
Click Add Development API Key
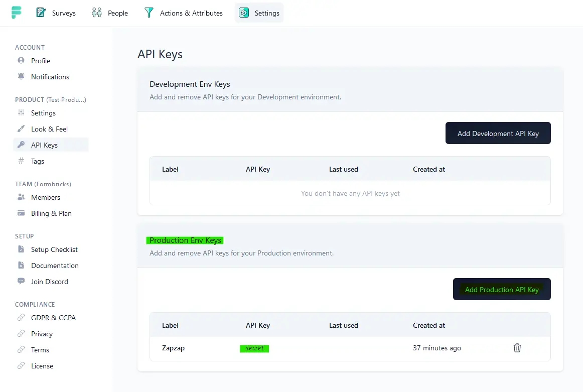(498, 133)
